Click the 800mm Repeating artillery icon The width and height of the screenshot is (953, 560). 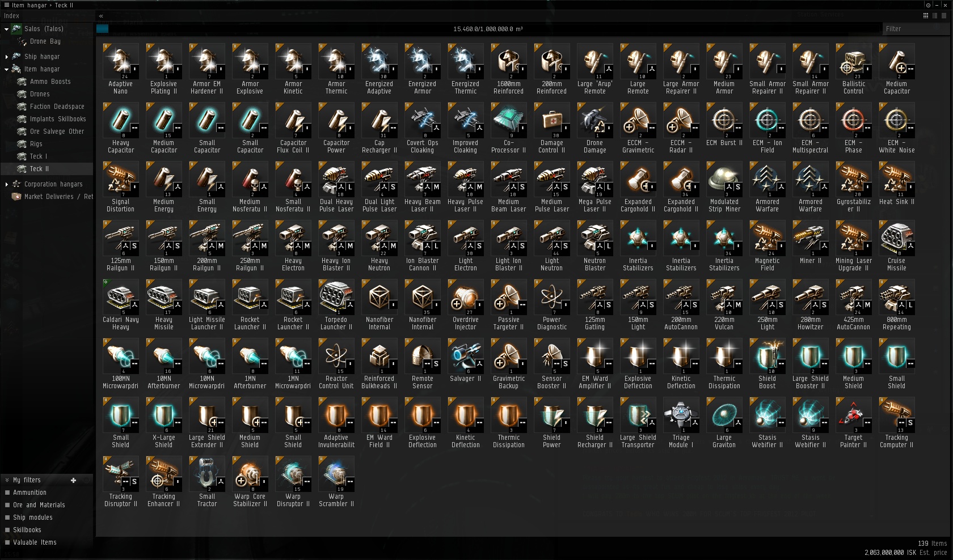(897, 298)
